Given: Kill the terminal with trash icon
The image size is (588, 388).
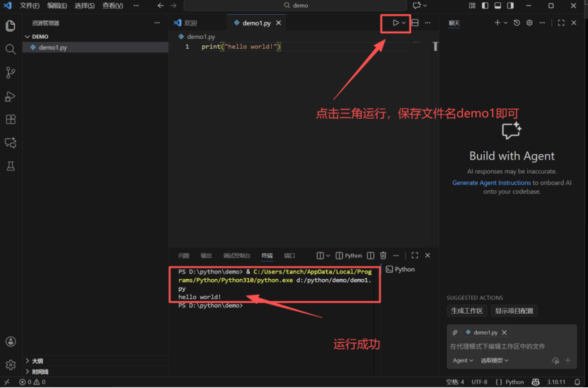Looking at the screenshot, I should [x=383, y=255].
